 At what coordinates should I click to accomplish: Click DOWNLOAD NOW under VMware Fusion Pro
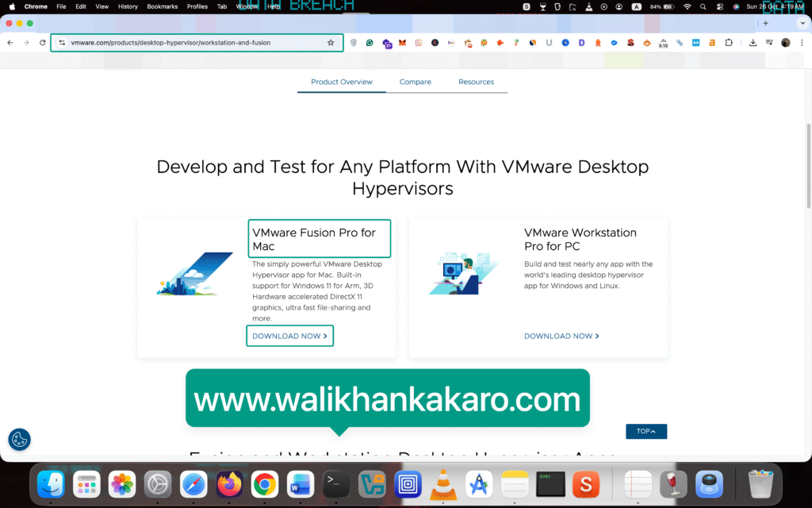pos(289,336)
